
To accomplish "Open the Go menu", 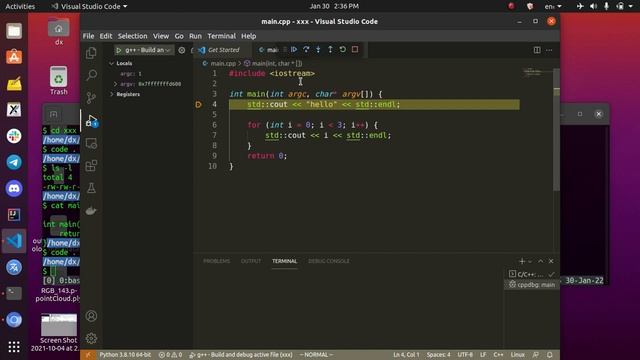I will point(179,36).
